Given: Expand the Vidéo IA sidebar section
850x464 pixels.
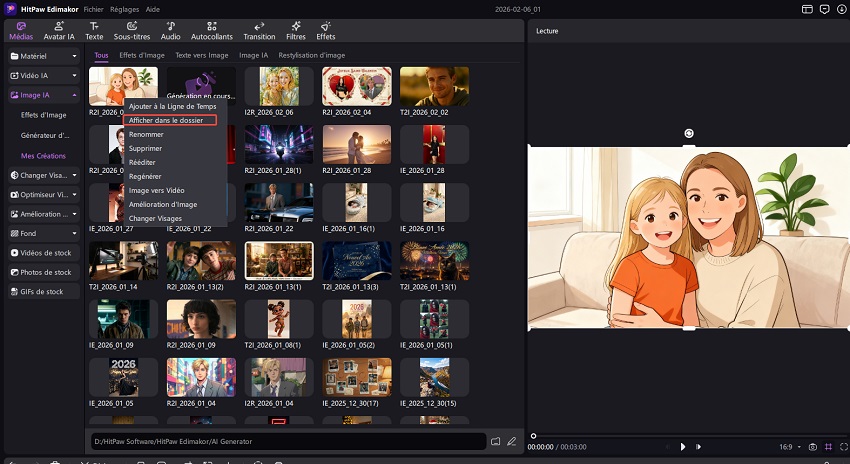Looking at the screenshot, I should point(42,75).
